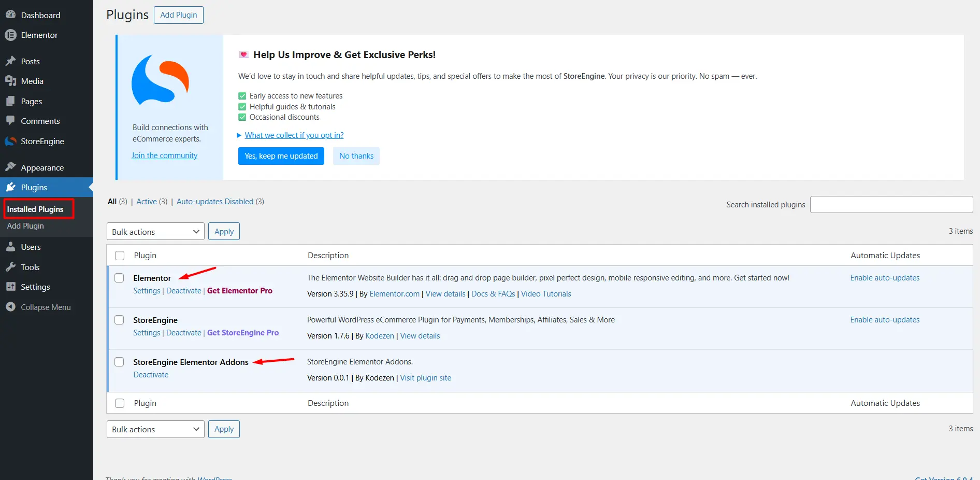
Task: Select the Elementor icon in the sidebar
Action: point(11,35)
